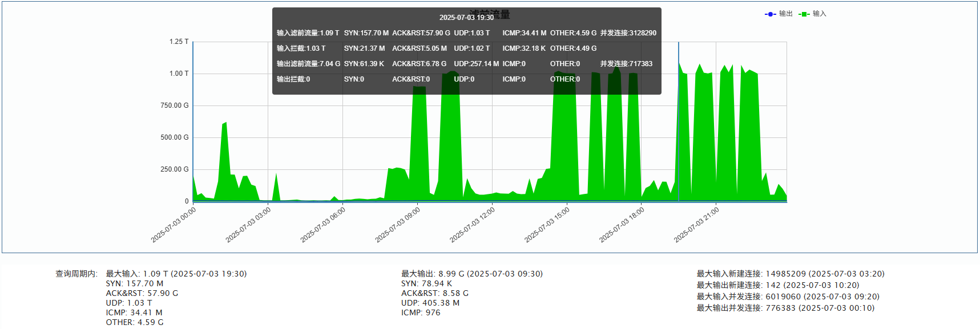The width and height of the screenshot is (980, 329).
Task: Click the 2025-07-03 03:00 x-axis label
Action: [248, 225]
